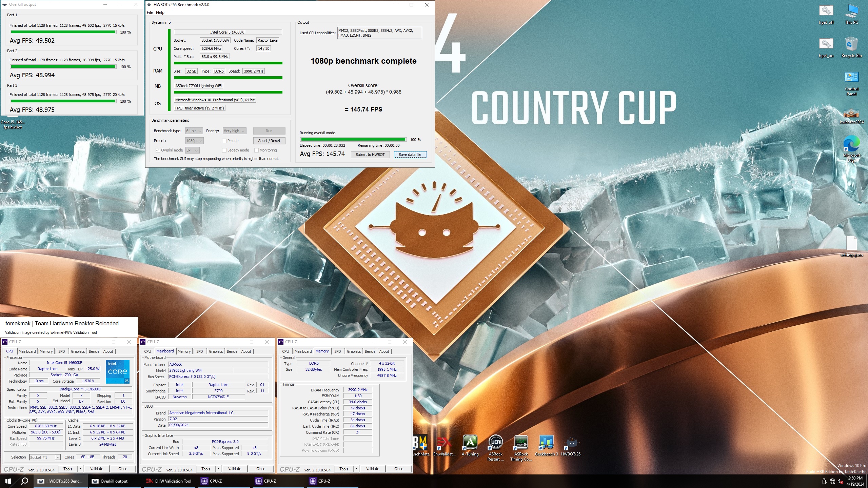Switch to SPD tab in first CPU-Z window
Viewport: 868px width, 488px height.
point(61,351)
